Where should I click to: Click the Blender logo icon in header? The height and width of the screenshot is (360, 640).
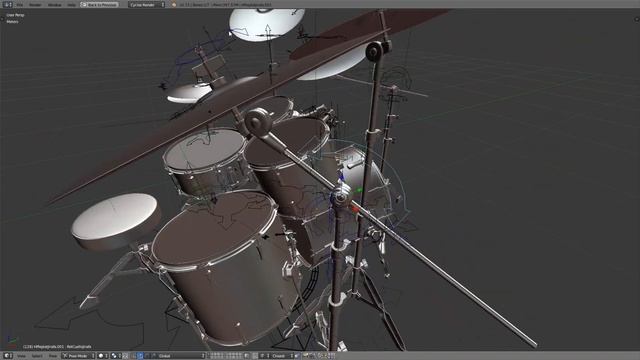(174, 4)
